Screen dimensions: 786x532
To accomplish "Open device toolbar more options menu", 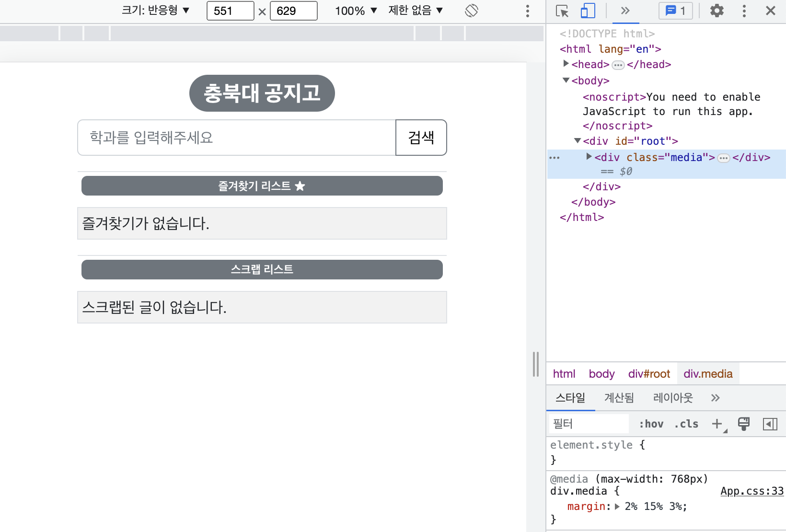I will pyautogui.click(x=528, y=11).
